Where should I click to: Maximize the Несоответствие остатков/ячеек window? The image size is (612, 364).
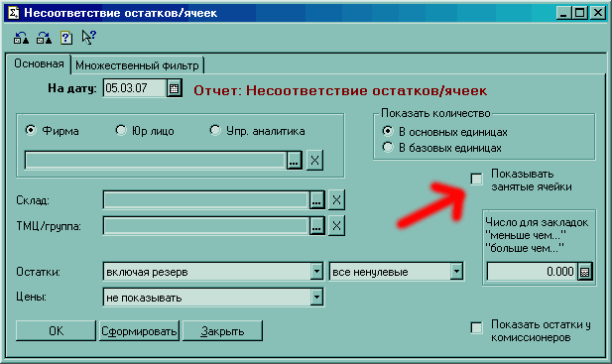(x=579, y=13)
